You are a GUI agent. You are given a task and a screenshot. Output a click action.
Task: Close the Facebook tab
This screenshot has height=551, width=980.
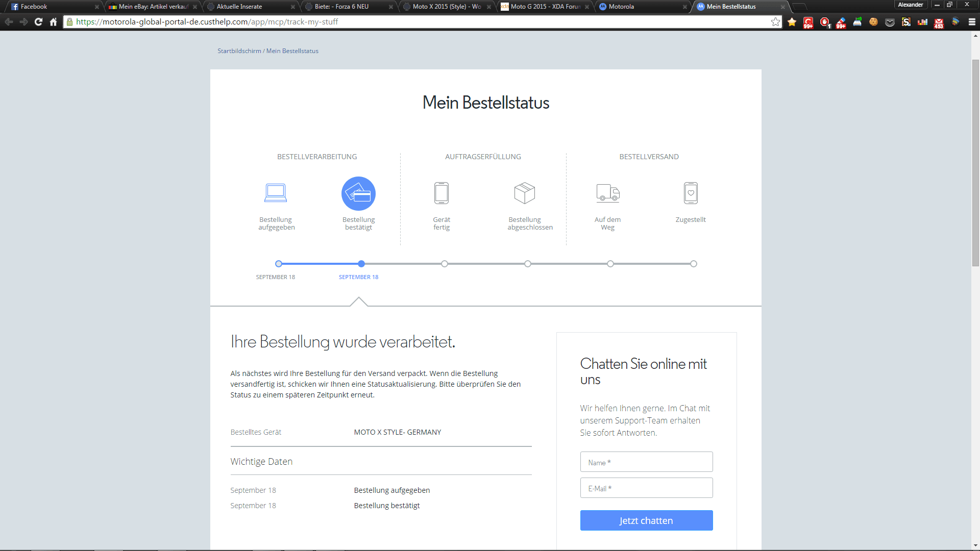point(96,7)
